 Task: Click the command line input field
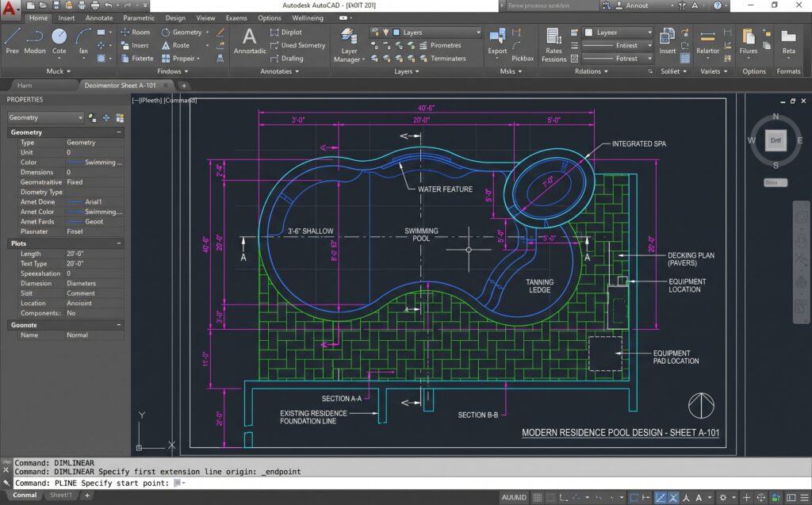(x=412, y=484)
